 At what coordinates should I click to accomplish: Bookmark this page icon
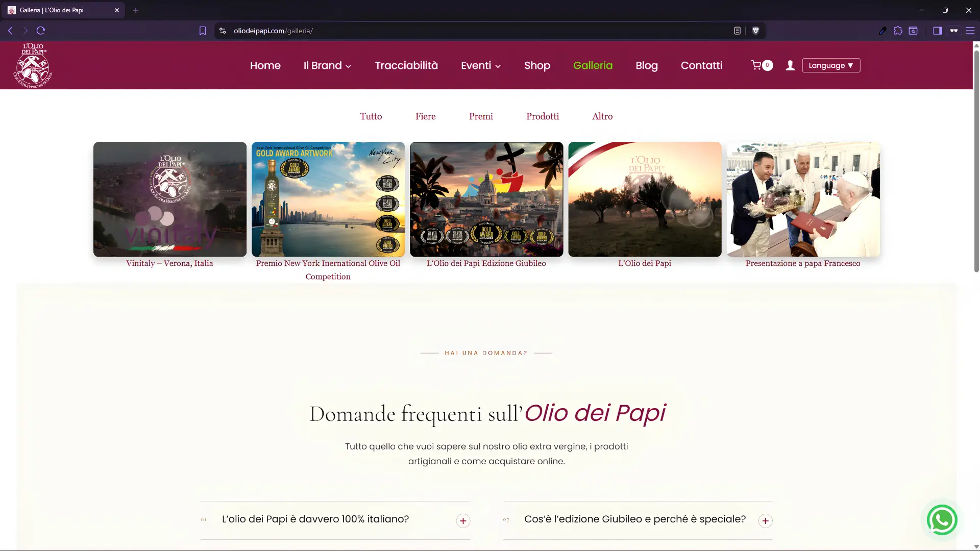203,31
